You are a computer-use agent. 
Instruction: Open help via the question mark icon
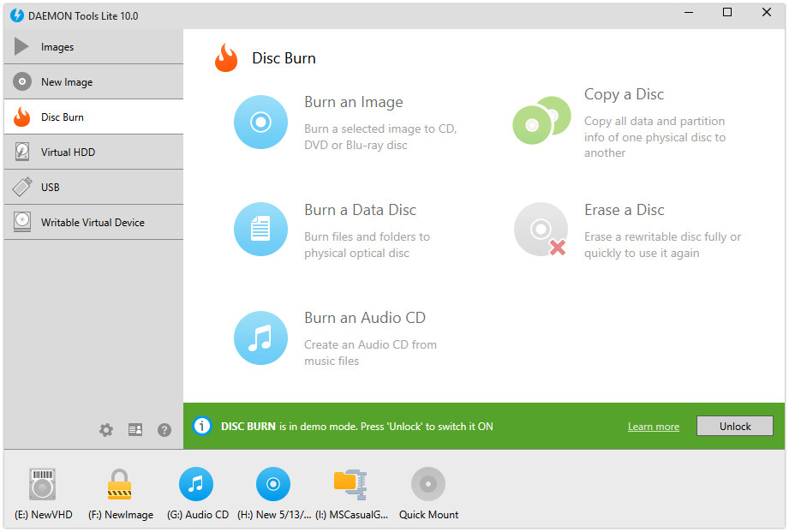[x=164, y=430]
